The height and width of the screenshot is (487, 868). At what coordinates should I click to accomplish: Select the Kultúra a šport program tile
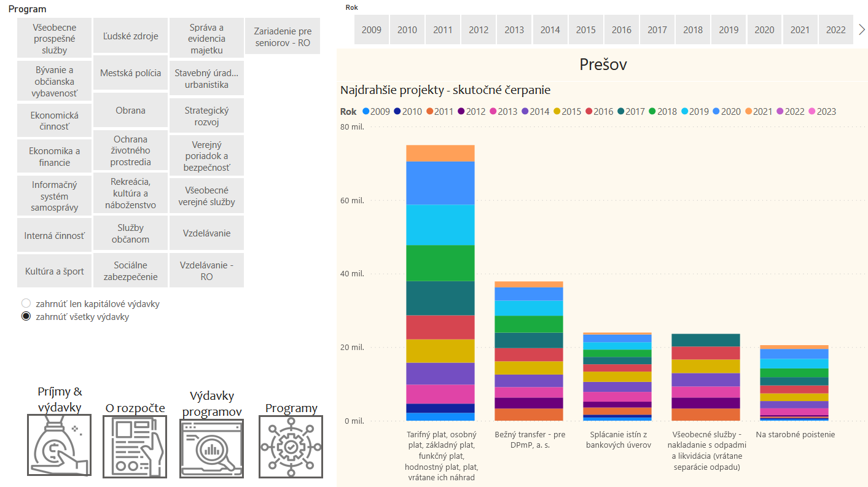point(54,271)
